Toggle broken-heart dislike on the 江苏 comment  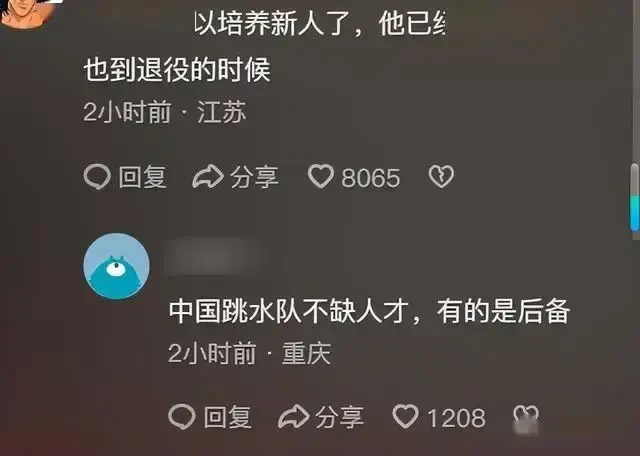pyautogui.click(x=441, y=177)
